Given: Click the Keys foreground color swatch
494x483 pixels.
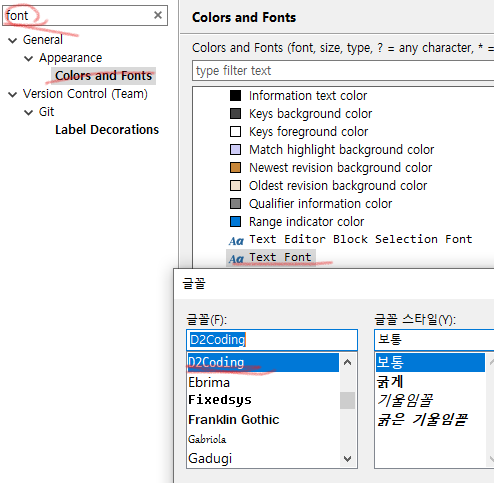Looking at the screenshot, I should point(235,132).
